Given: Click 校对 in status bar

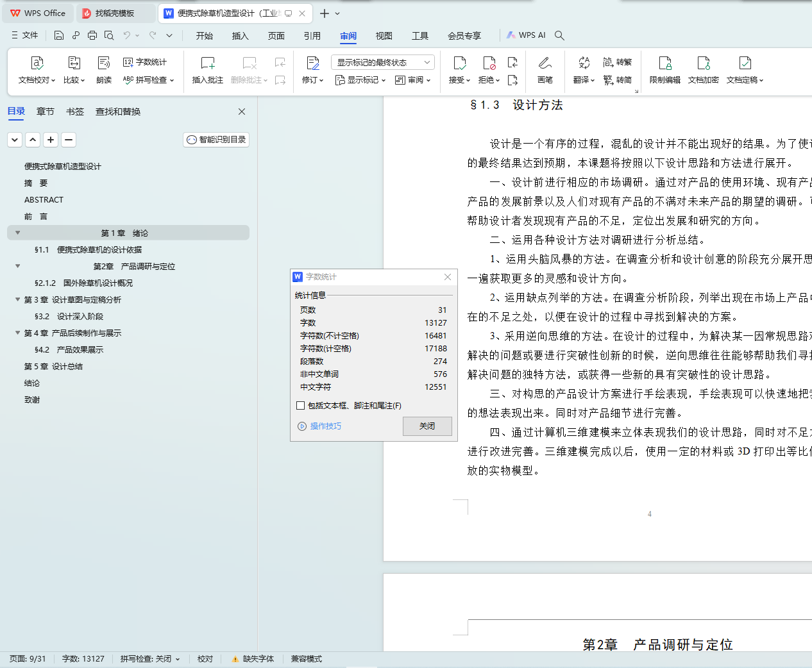Looking at the screenshot, I should tap(205, 659).
